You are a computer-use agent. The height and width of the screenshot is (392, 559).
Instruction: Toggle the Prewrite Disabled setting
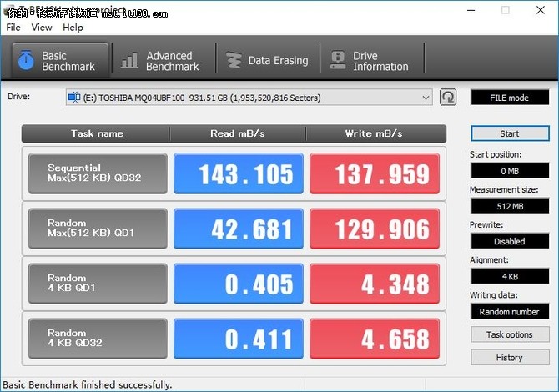coord(510,241)
